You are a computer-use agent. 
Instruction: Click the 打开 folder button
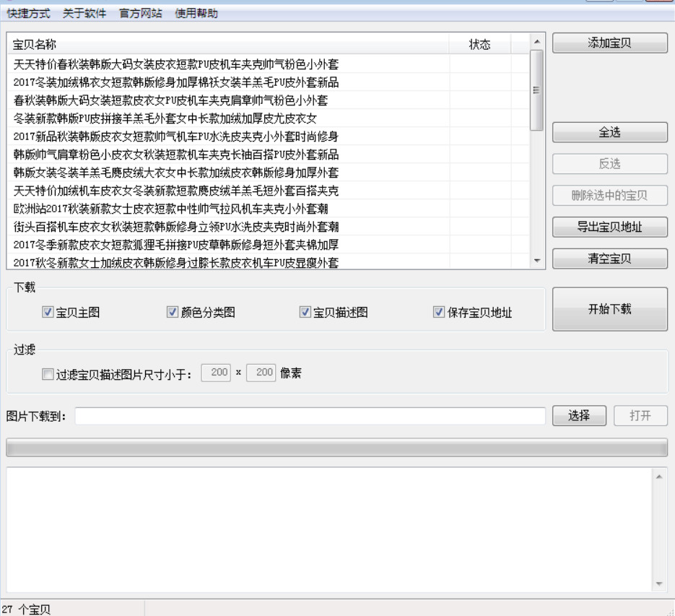click(640, 416)
